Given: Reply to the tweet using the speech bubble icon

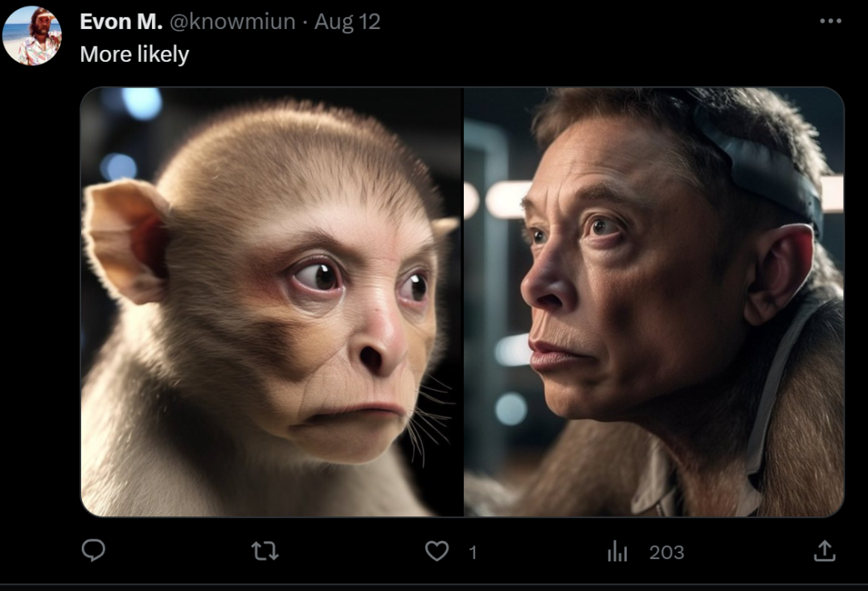Looking at the screenshot, I should (x=93, y=551).
